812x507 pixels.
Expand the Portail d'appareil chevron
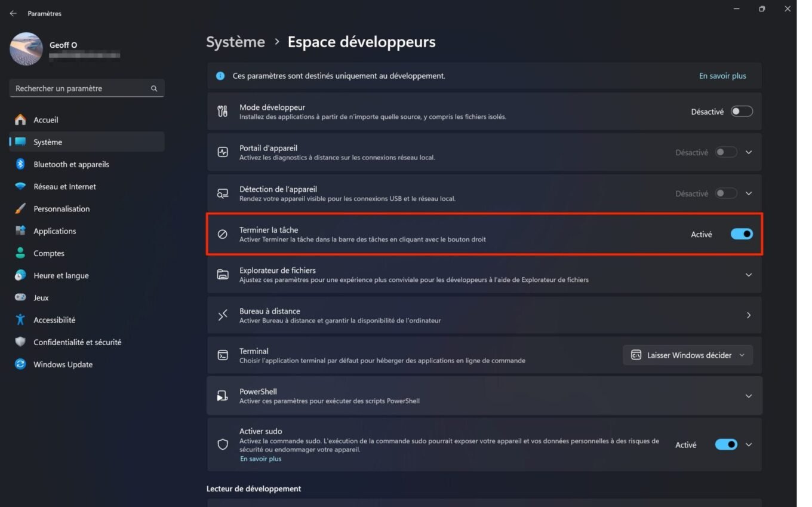click(x=749, y=152)
